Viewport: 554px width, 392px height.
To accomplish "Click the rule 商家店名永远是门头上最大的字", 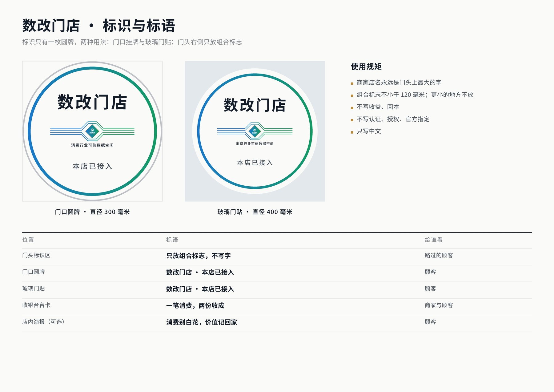I will (399, 83).
